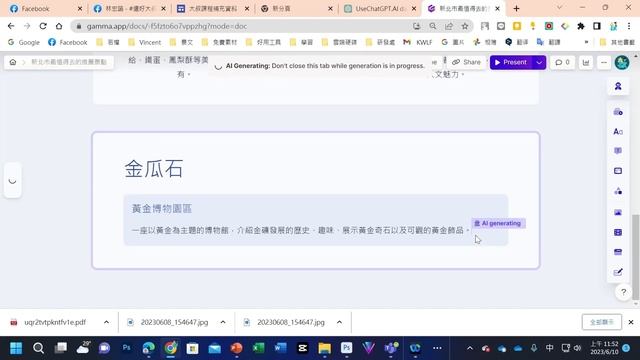Open the Windows Start menu
The image size is (640, 360).
16,348
